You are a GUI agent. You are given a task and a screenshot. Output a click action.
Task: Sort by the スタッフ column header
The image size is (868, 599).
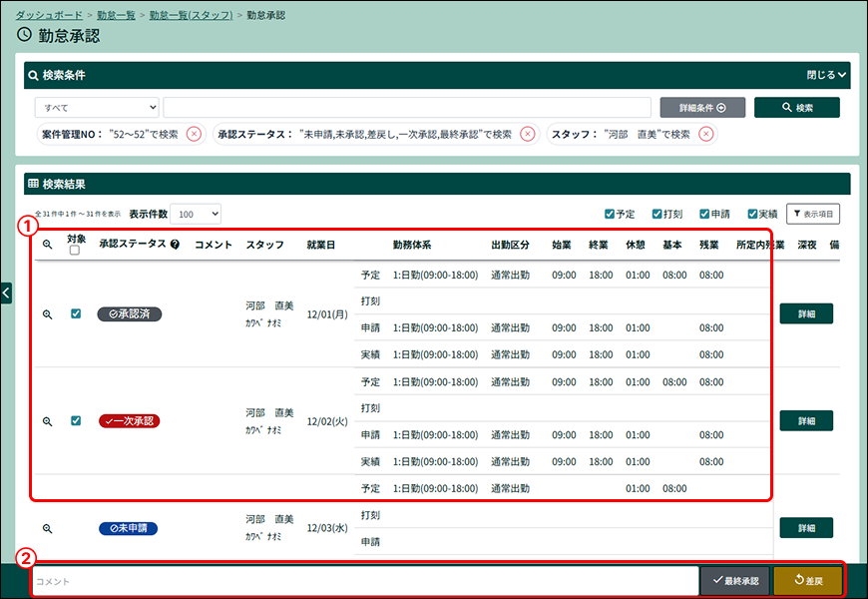264,245
